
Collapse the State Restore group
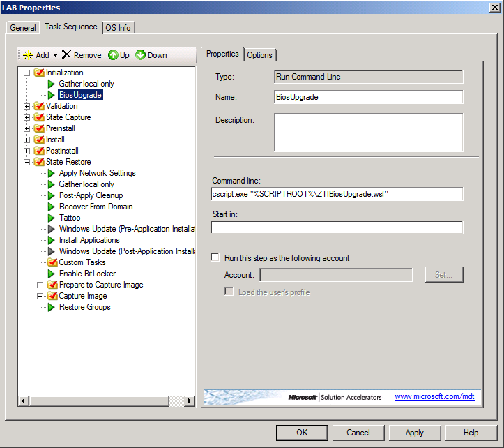tap(27, 162)
